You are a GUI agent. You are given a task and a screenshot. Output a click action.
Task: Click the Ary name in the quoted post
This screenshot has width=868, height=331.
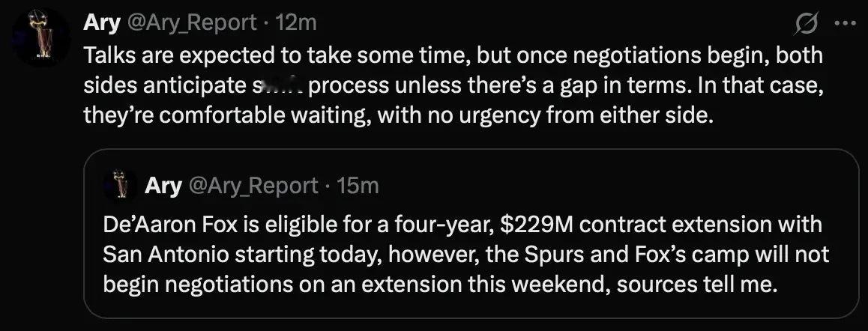pos(163,186)
